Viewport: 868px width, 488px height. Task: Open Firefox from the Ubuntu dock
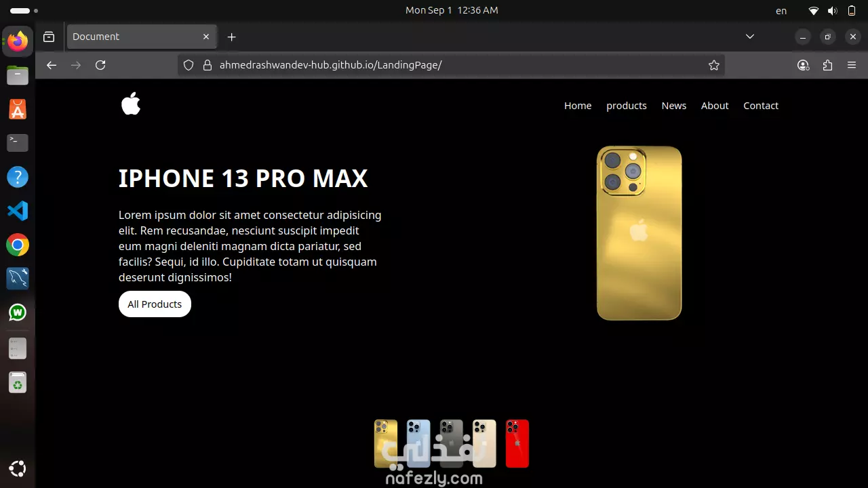18,42
